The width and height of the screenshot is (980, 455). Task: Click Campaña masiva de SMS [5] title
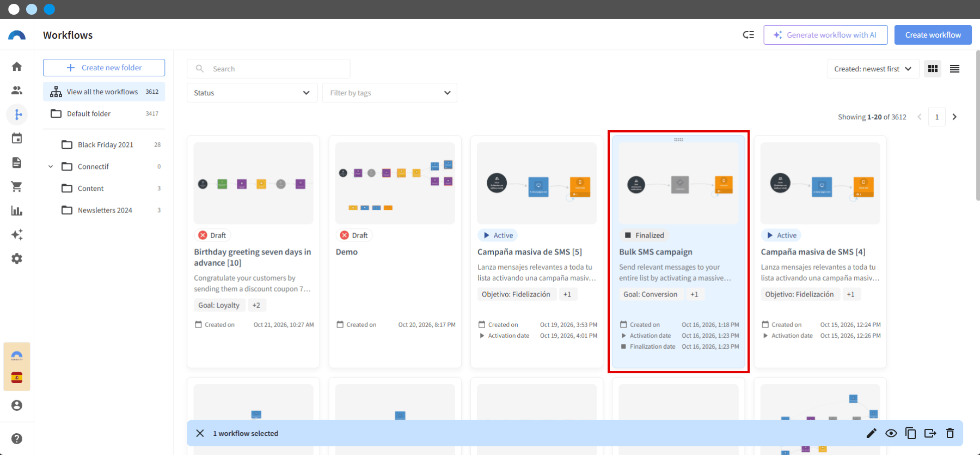click(530, 252)
